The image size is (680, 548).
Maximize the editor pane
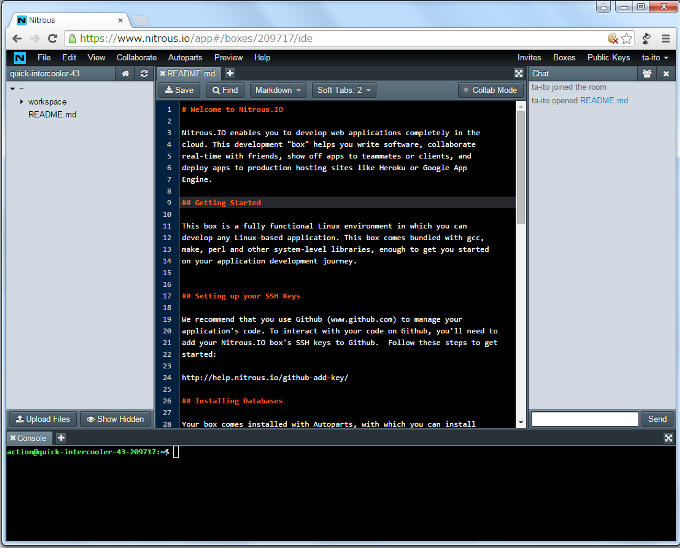pyautogui.click(x=519, y=74)
